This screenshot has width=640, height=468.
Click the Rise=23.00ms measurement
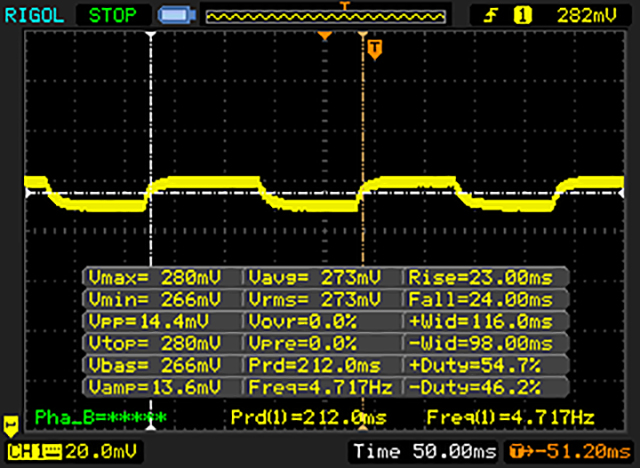(x=480, y=278)
